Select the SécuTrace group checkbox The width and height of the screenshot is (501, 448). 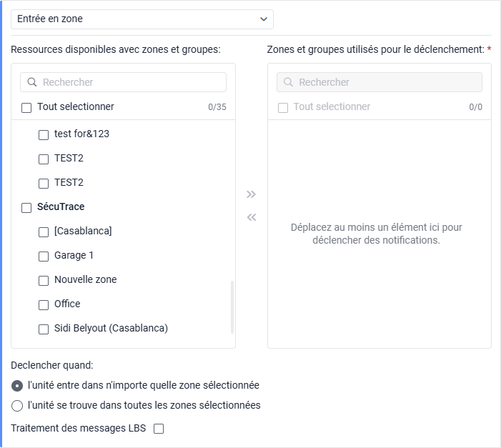point(26,207)
